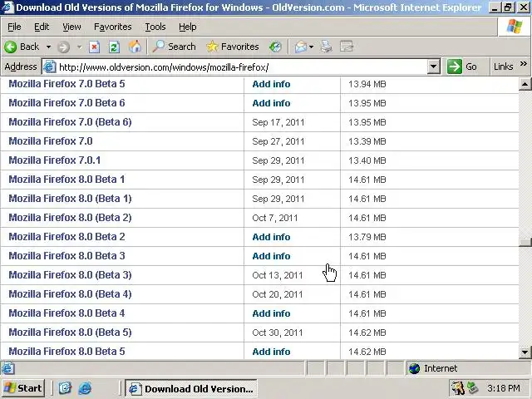Open the Favorites menu
This screenshot has height=399, width=532.
tap(113, 27)
